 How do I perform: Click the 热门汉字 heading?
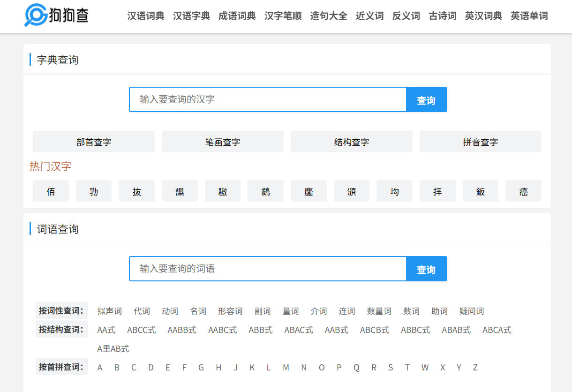click(x=51, y=166)
